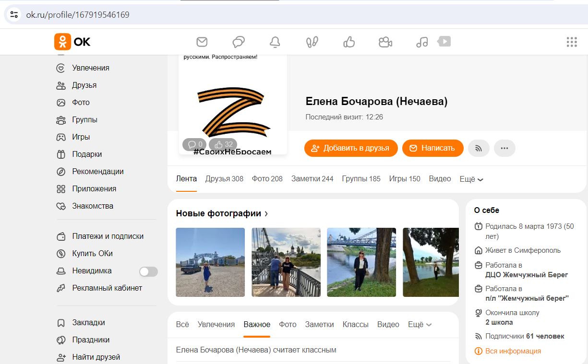The image size is (588, 364).
Task: Expand the Ещё dropdown in feed filters
Action: pyautogui.click(x=420, y=324)
